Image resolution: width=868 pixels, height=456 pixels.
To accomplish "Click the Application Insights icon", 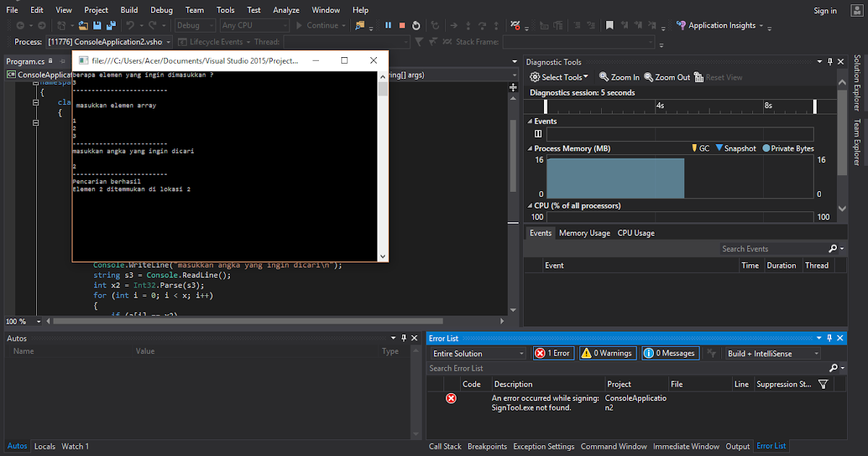I will pyautogui.click(x=681, y=25).
